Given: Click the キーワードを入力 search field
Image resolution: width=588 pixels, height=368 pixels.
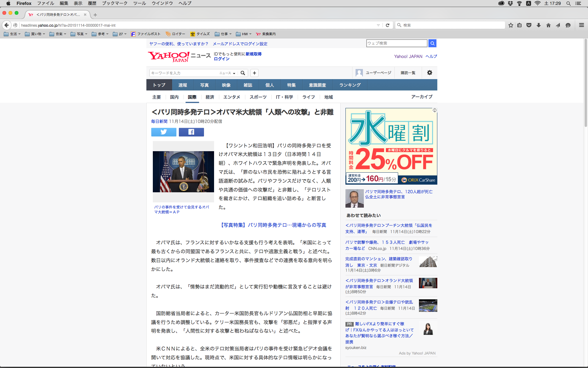Looking at the screenshot, I should click(x=184, y=73).
